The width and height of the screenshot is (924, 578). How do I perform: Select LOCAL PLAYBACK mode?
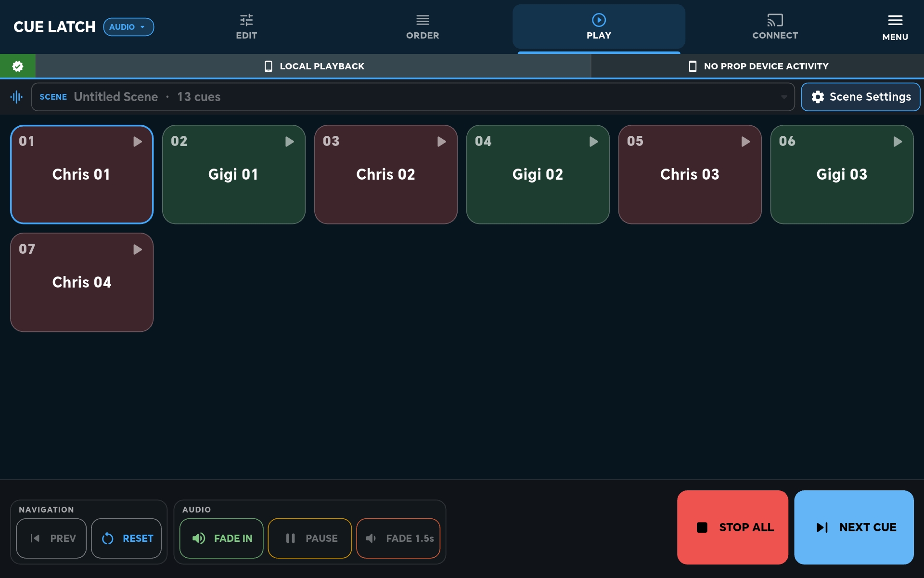pyautogui.click(x=313, y=66)
